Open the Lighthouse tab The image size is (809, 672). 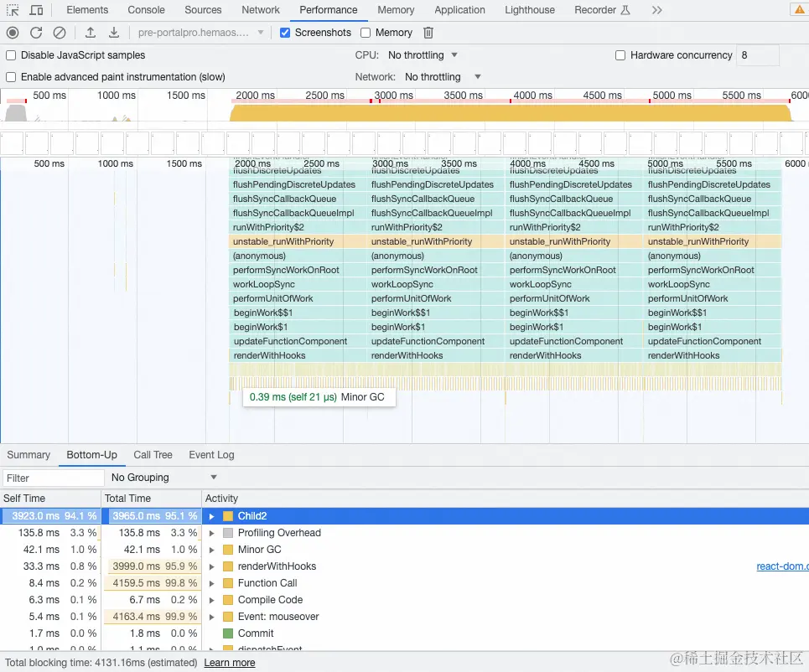(x=530, y=10)
